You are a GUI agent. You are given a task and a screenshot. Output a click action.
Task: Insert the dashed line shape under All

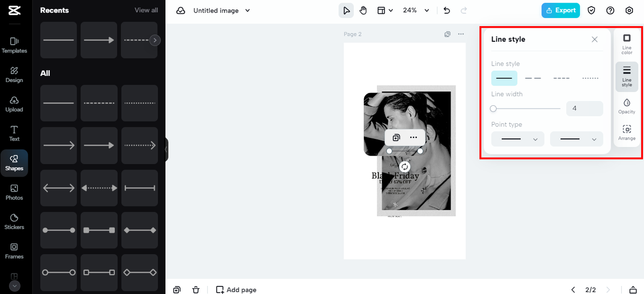click(99, 103)
